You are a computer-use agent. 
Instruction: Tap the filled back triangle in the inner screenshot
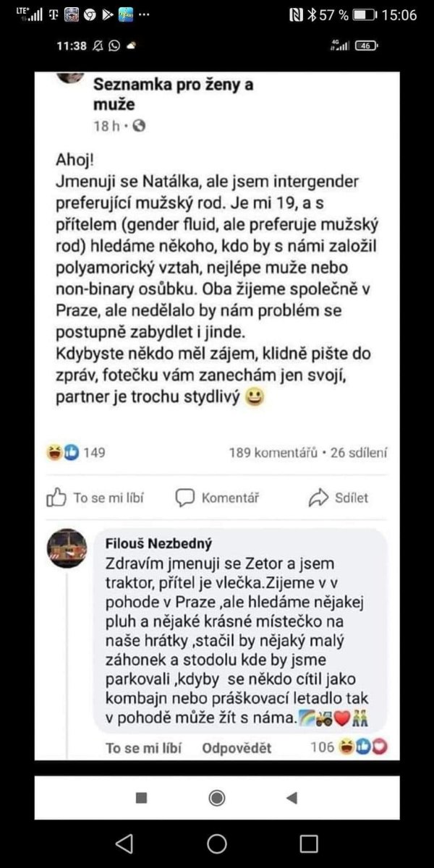(292, 798)
